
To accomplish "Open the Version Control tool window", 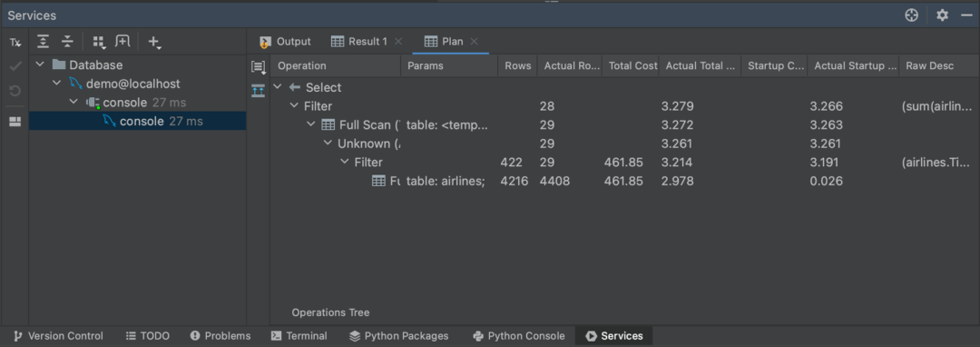I will coord(58,336).
